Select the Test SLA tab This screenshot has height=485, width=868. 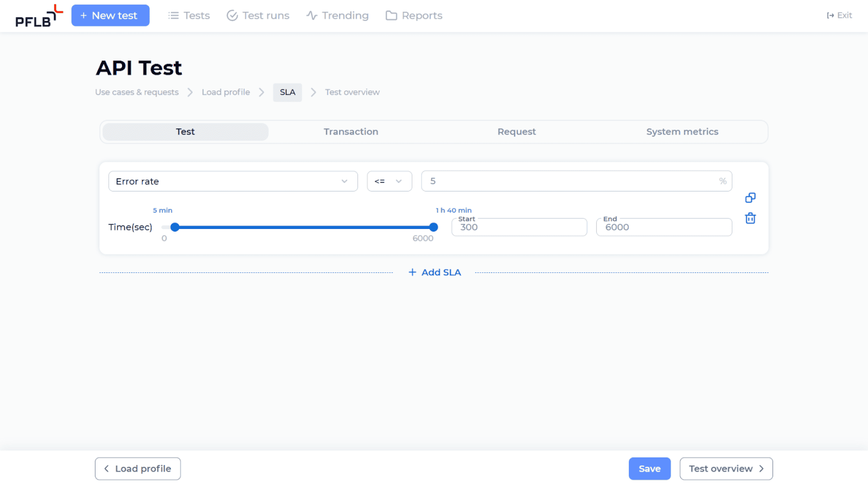(185, 131)
